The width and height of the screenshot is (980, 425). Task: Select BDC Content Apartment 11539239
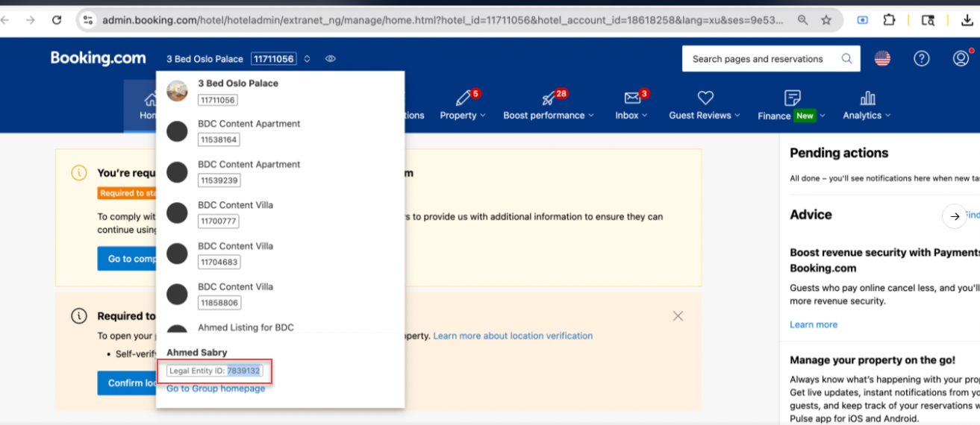click(x=280, y=172)
